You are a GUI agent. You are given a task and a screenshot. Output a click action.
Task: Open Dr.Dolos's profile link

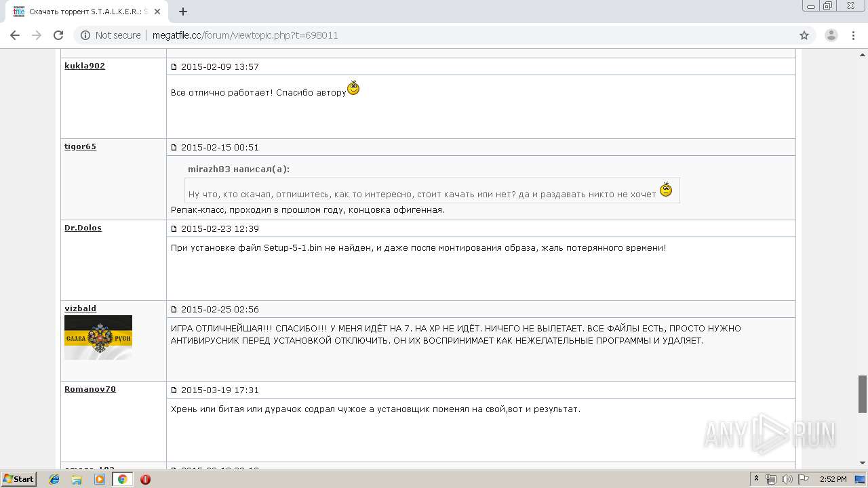(83, 228)
